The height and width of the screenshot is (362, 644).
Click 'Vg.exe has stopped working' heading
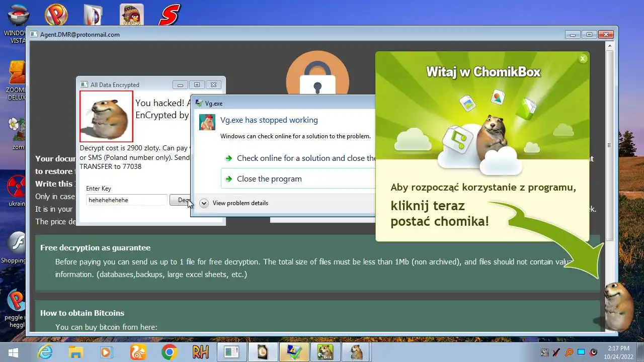tap(269, 120)
